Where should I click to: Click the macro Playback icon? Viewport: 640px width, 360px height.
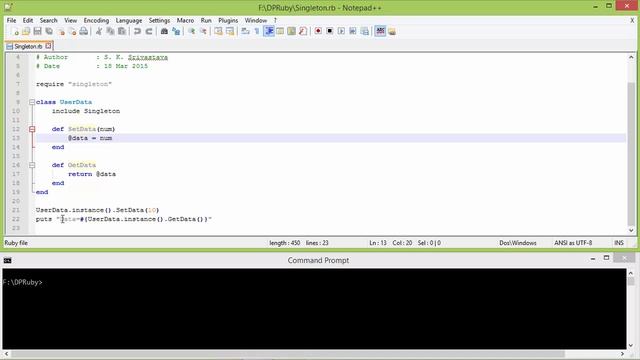tap(341, 31)
